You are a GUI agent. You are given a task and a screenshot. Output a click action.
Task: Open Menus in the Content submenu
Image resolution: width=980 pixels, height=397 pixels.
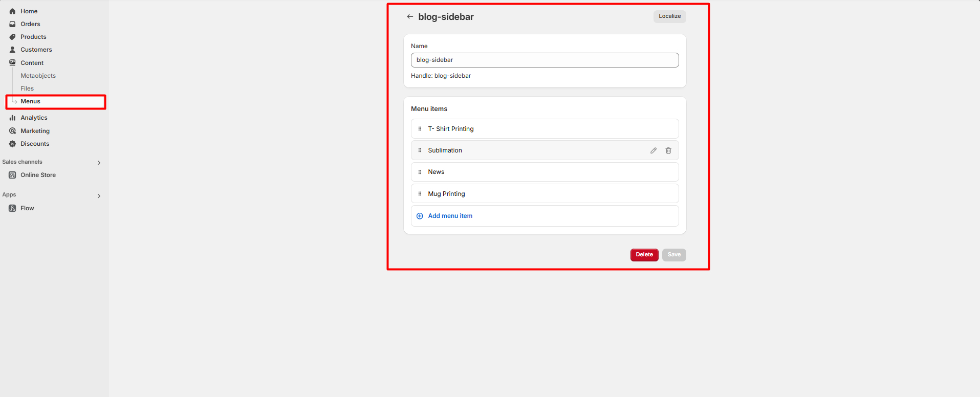[x=30, y=101]
